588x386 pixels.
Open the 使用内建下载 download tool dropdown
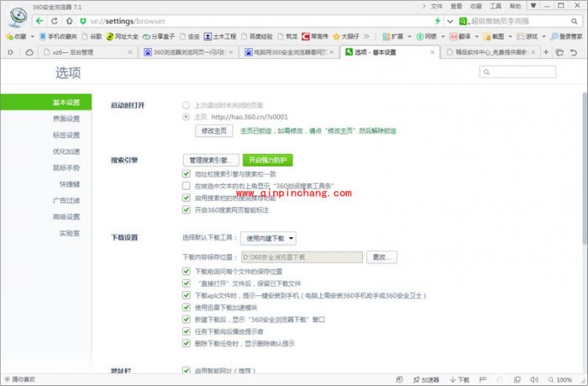point(269,238)
